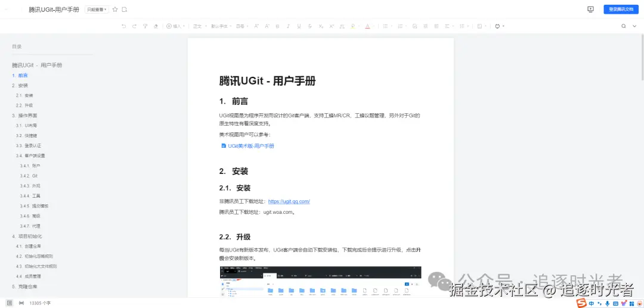Image resolution: width=644 pixels, height=308 pixels.
Task: Open the 只能查看 permission dropdown
Action: [97, 10]
